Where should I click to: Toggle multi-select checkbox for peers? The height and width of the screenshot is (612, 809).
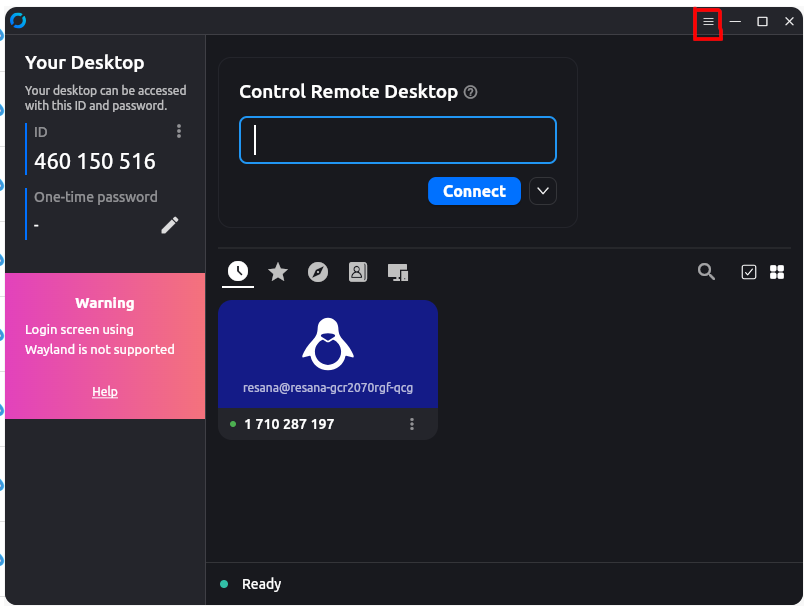click(x=749, y=272)
